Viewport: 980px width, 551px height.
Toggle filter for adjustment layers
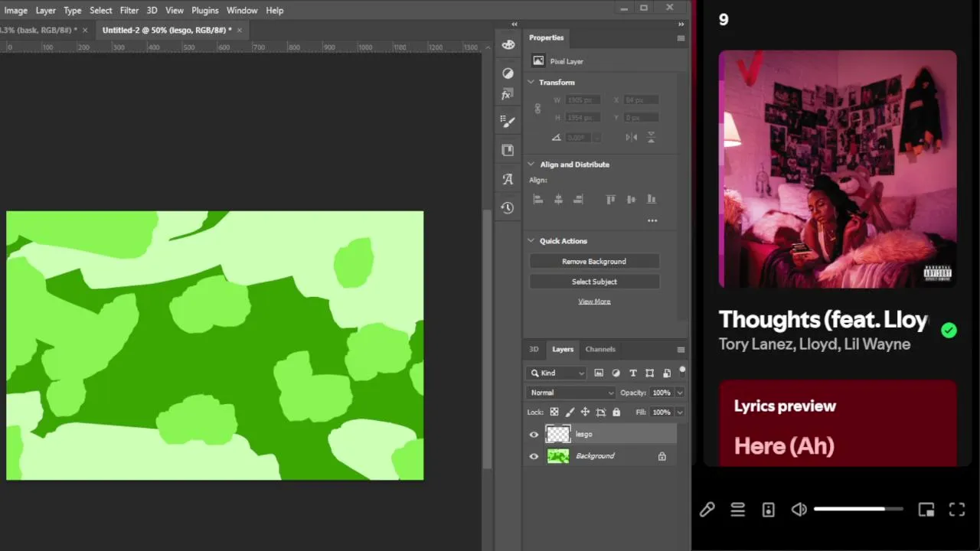click(x=616, y=373)
